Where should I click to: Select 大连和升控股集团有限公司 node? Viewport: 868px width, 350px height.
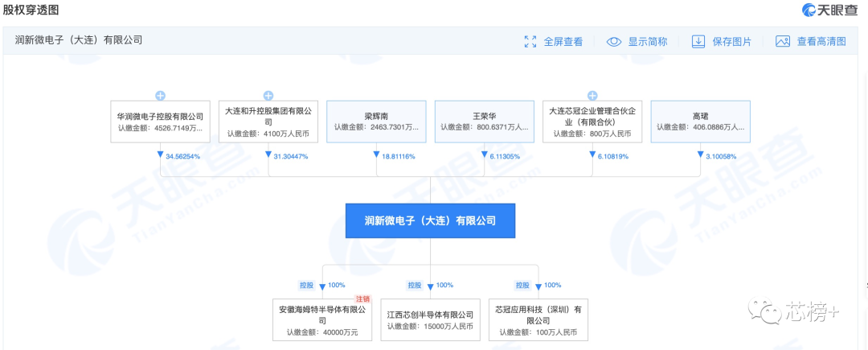[268, 121]
